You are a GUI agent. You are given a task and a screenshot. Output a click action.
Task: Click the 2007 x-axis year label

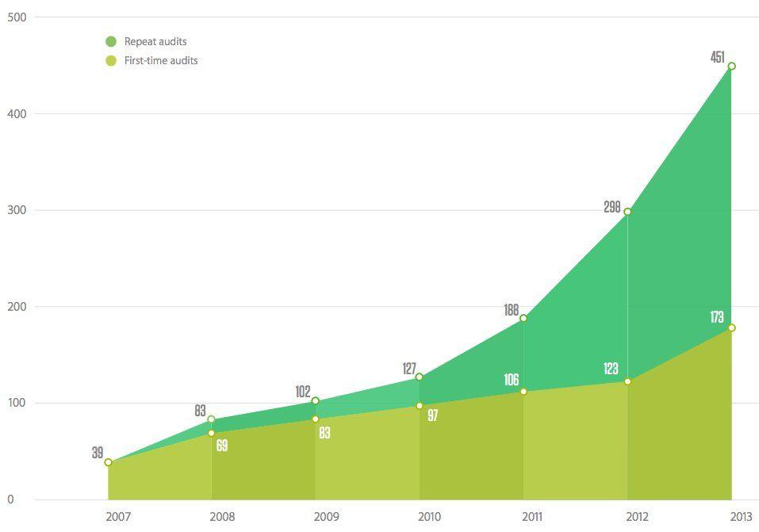tap(118, 517)
